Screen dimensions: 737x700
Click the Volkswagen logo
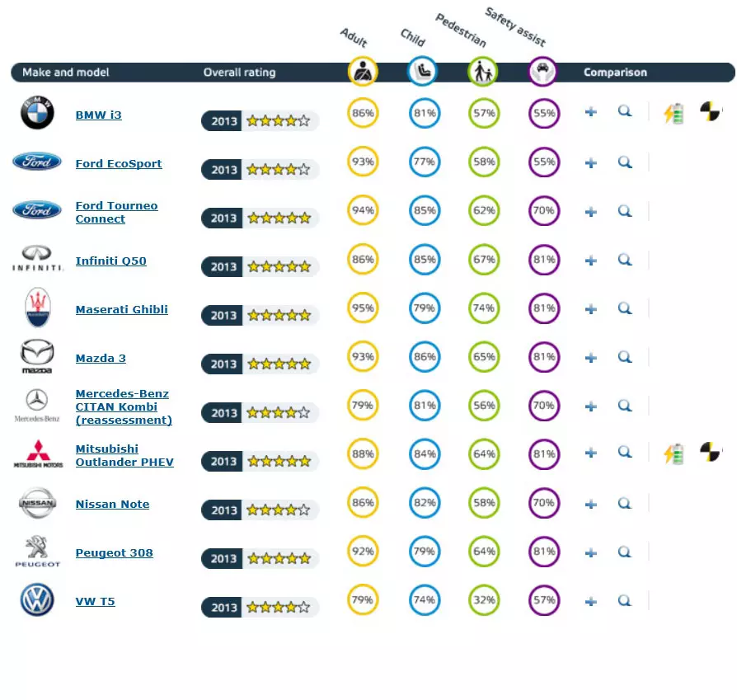pos(37,600)
